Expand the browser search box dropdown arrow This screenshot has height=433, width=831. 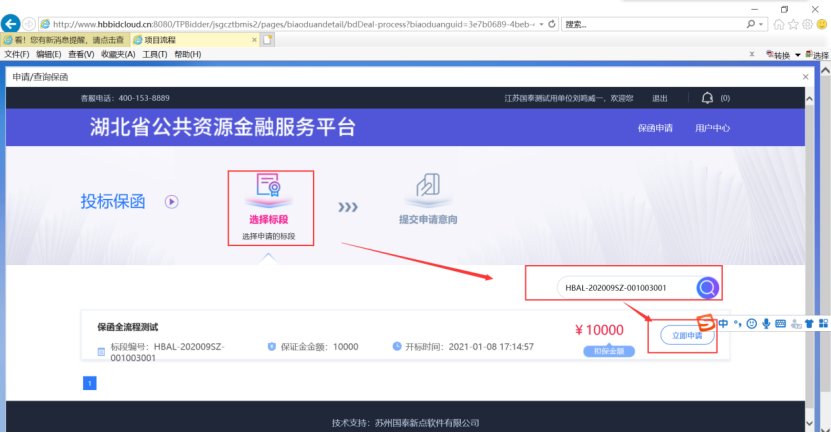pyautogui.click(x=761, y=24)
